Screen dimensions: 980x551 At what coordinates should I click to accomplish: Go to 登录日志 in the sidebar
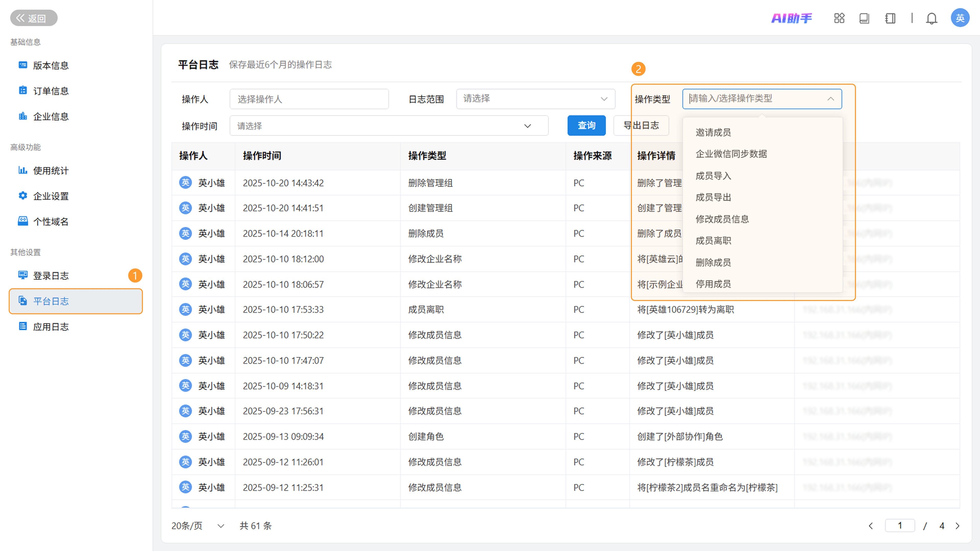[51, 276]
